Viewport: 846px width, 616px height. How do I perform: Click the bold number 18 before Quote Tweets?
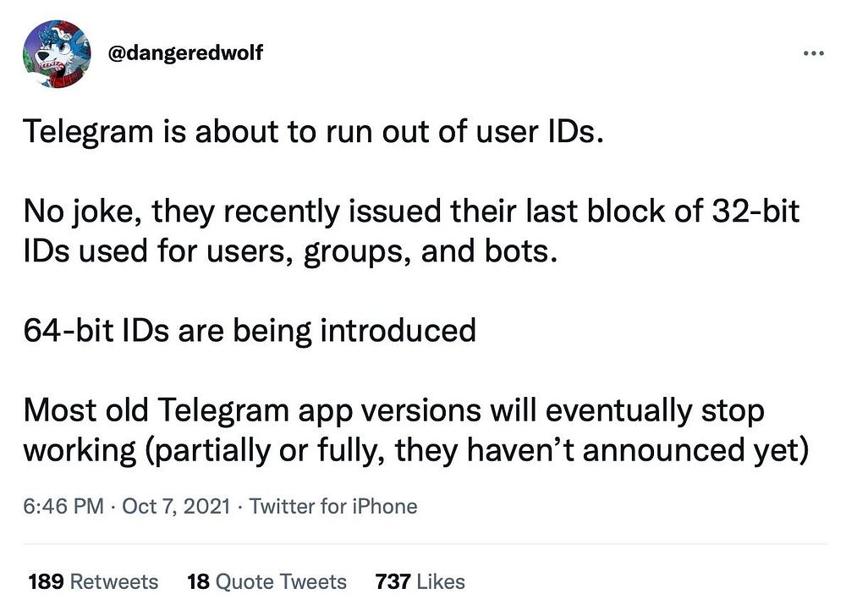(x=198, y=582)
